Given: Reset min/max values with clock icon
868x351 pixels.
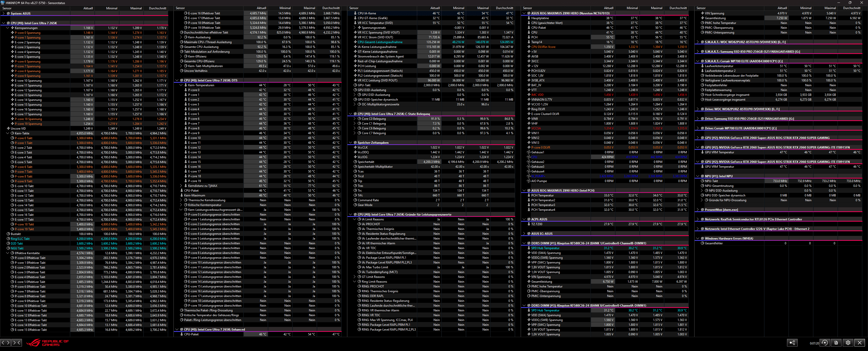Looking at the screenshot, I should [825, 343].
